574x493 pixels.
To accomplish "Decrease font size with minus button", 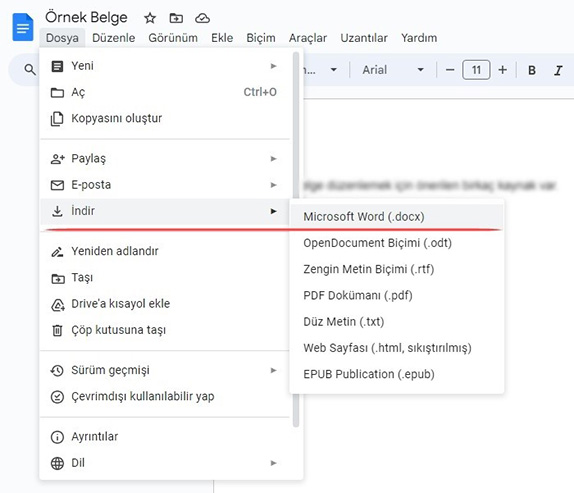I will coord(450,70).
